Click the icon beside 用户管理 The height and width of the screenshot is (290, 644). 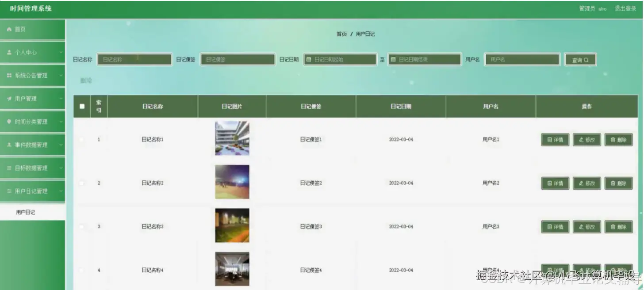point(9,99)
